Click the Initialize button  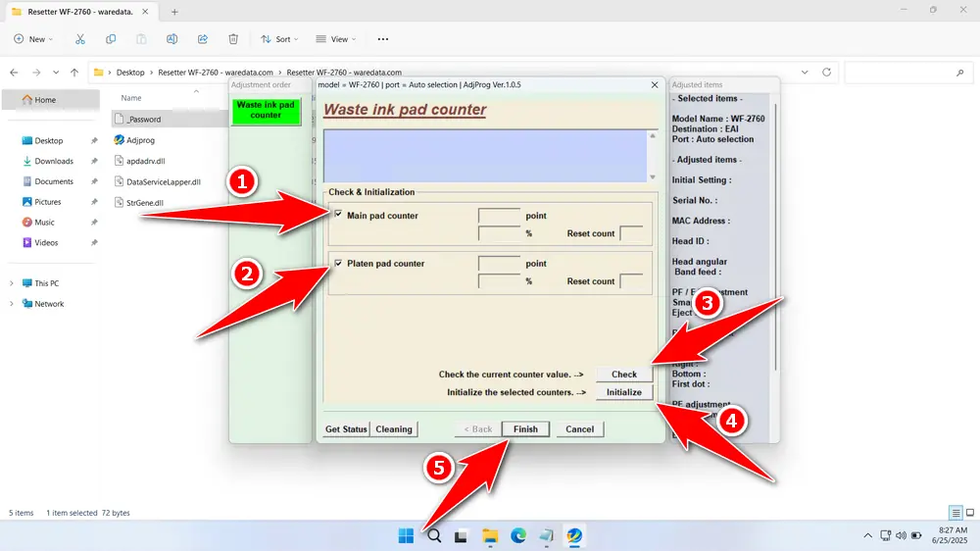623,392
